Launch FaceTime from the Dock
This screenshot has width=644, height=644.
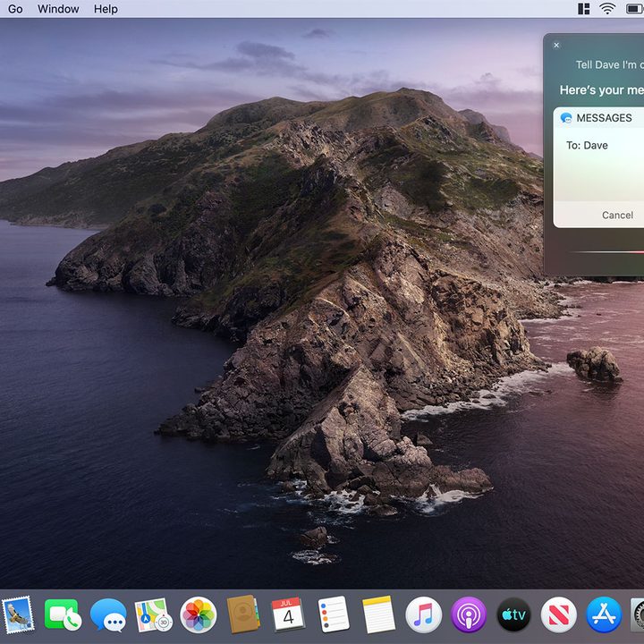[x=63, y=614]
